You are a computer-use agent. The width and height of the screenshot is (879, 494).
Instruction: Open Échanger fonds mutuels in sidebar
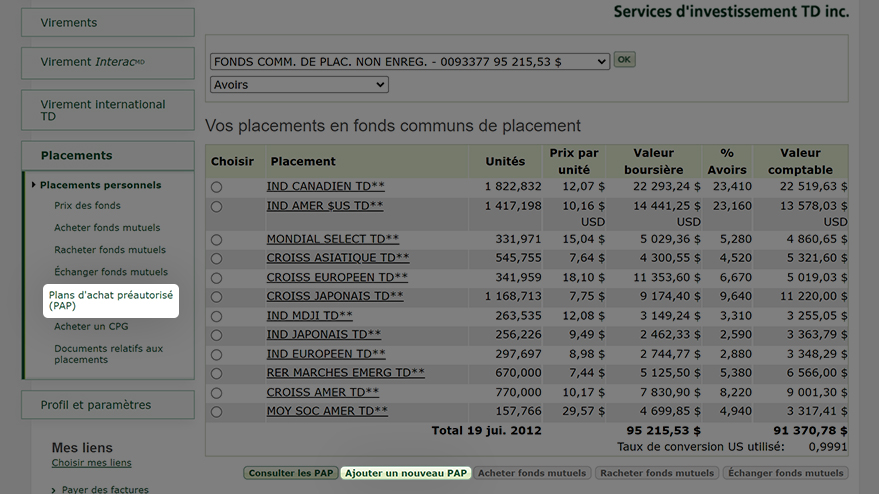click(x=111, y=272)
